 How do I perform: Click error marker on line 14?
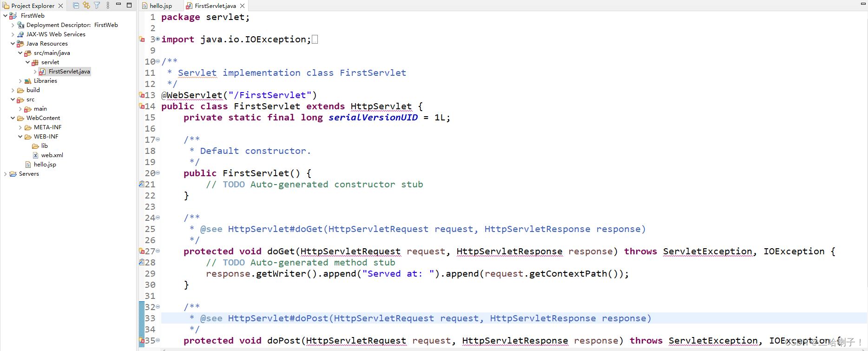click(x=142, y=106)
